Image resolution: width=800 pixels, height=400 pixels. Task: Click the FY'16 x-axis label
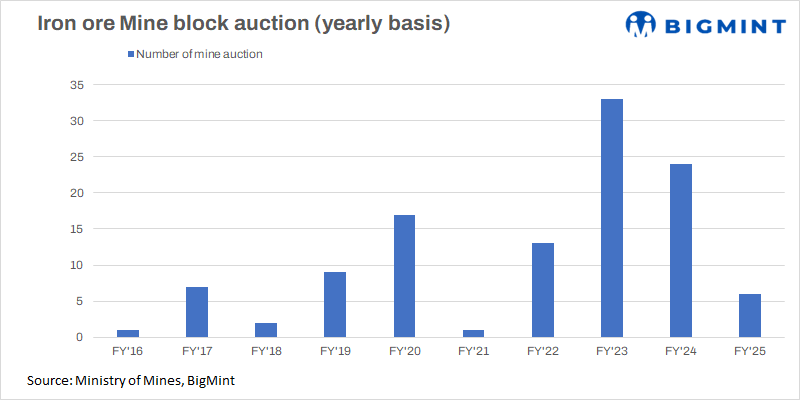(x=128, y=352)
